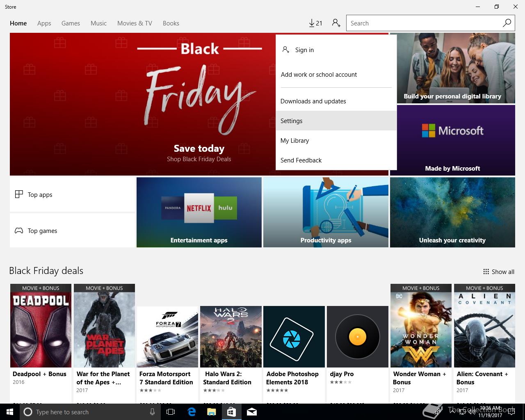Open Build your personal digital library tile

click(452, 68)
